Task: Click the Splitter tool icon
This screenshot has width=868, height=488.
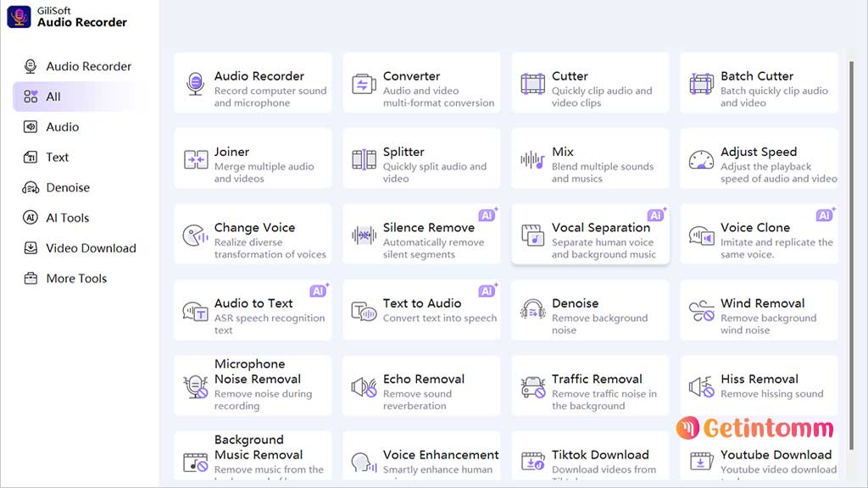Action: 364,160
